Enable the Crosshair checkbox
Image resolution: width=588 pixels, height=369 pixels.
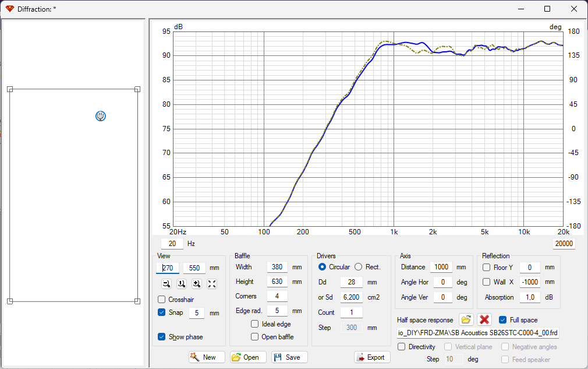coord(162,299)
